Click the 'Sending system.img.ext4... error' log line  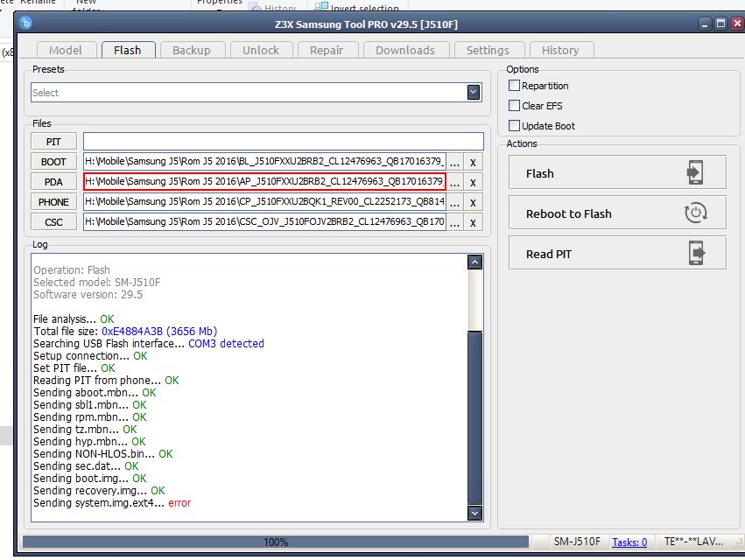tap(112, 502)
